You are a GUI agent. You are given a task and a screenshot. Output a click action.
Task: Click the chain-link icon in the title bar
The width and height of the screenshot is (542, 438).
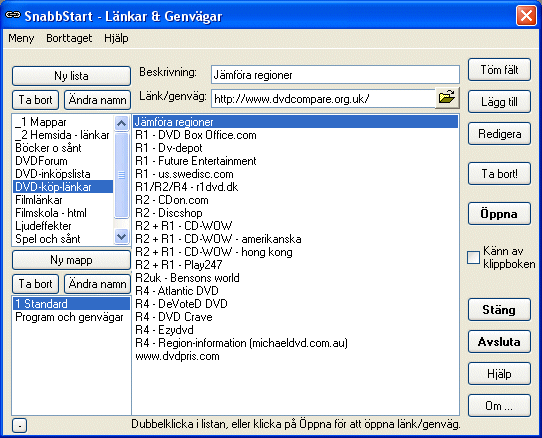point(13,15)
